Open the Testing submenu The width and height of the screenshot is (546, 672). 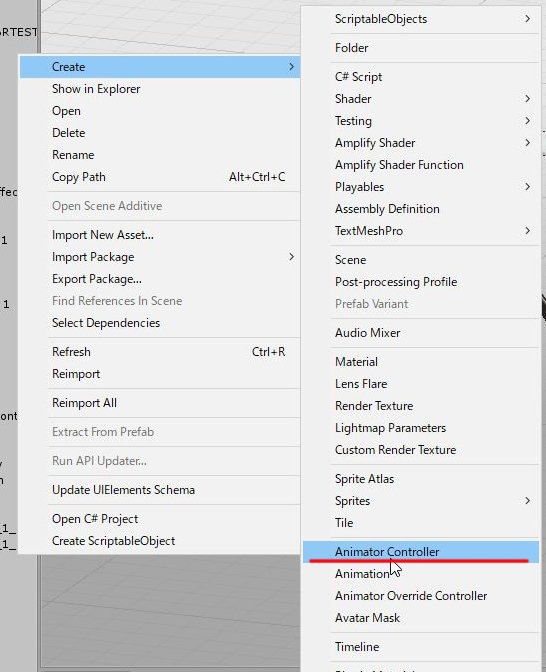click(x=421, y=121)
